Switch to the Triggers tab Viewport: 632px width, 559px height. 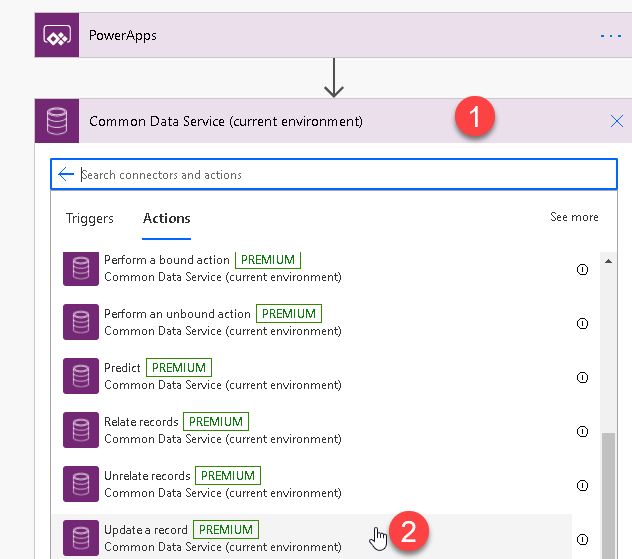pyautogui.click(x=90, y=218)
